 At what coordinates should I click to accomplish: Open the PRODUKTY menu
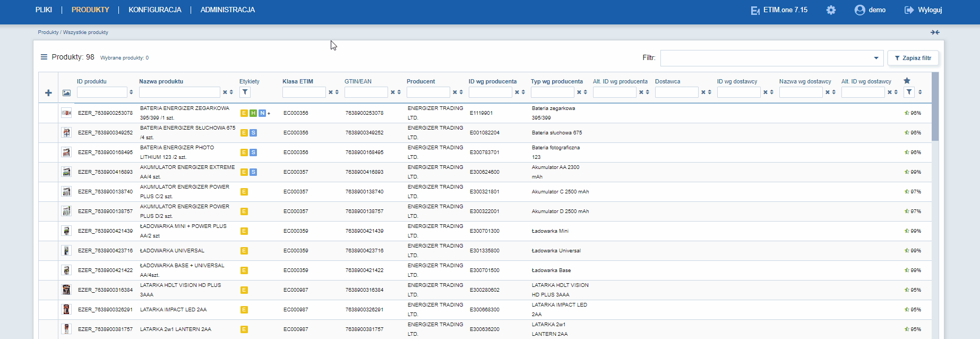[x=90, y=10]
